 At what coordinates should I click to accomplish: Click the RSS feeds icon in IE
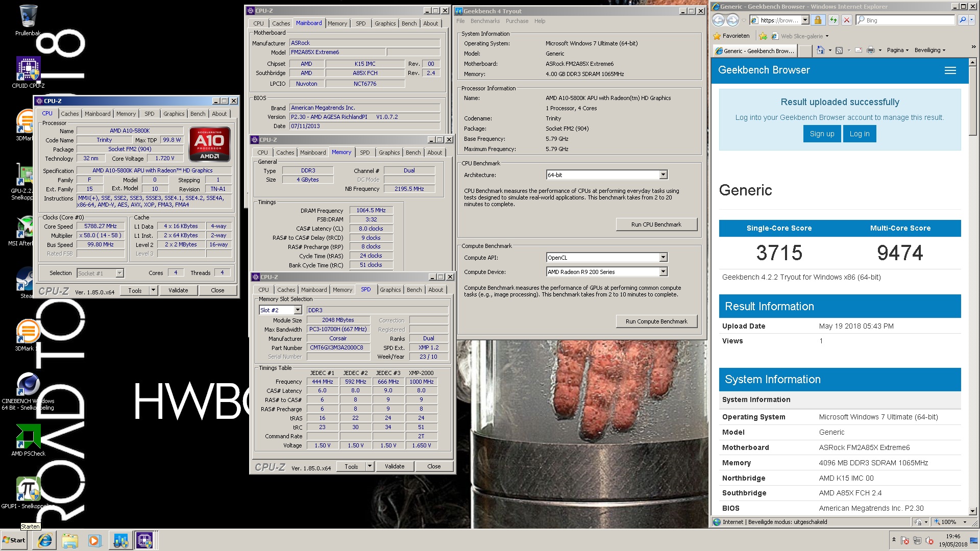[839, 50]
